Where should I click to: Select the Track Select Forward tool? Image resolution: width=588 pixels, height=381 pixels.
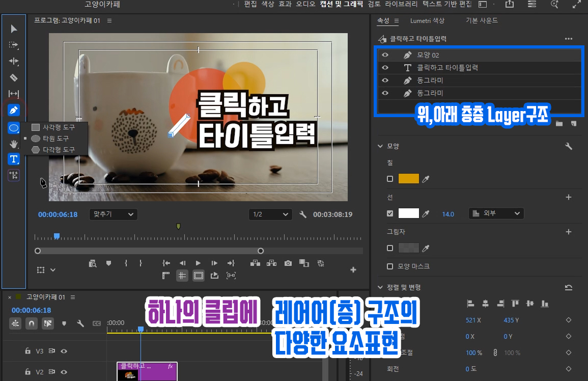(x=14, y=45)
